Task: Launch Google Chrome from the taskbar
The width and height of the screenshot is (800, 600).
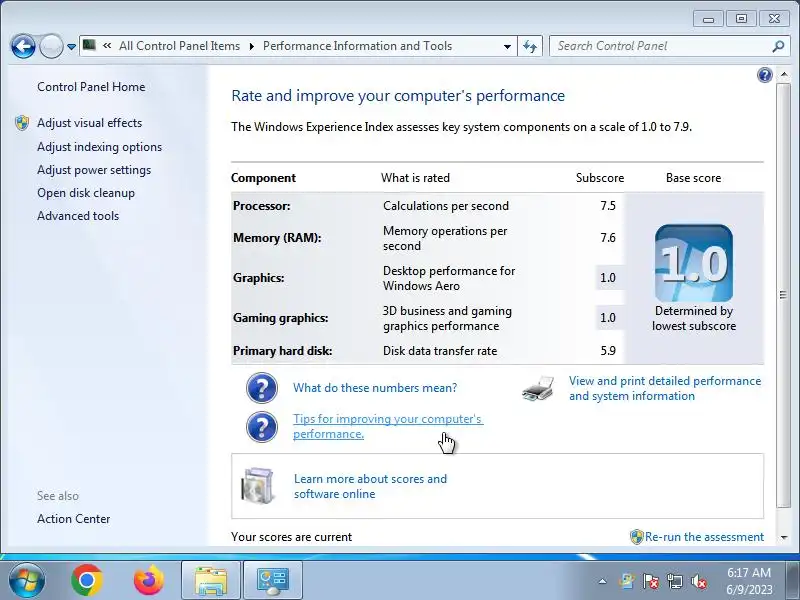Action: pyautogui.click(x=86, y=580)
